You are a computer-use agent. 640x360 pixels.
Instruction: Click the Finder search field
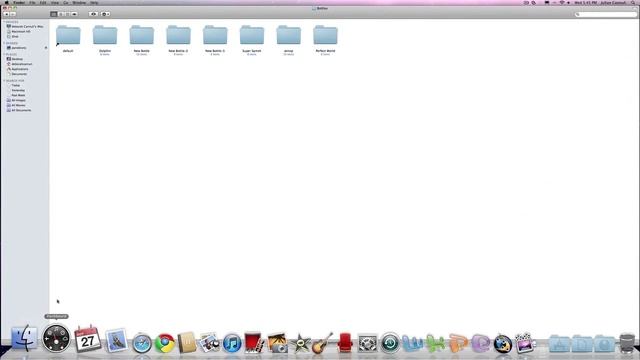pyautogui.click(x=606, y=14)
